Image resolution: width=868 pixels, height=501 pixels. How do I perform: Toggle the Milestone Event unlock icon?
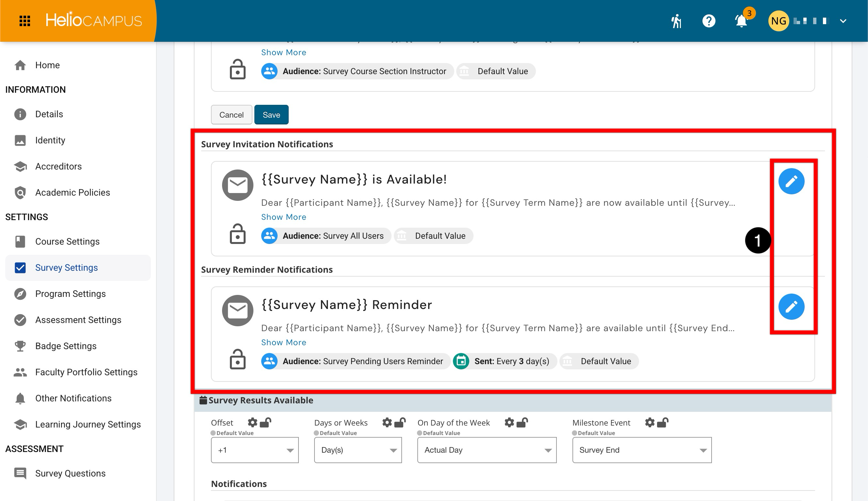tap(662, 422)
